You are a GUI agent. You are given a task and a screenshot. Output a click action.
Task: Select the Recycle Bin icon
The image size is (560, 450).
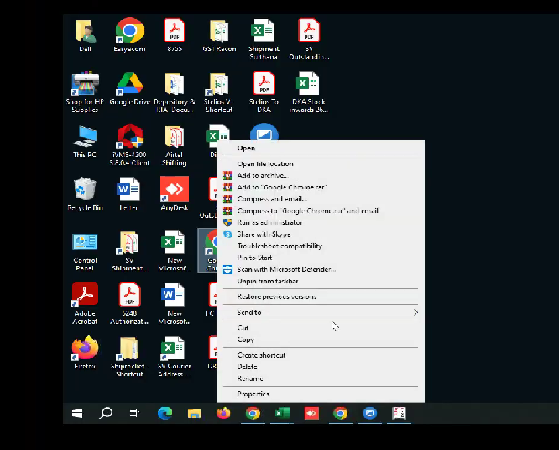[x=85, y=194]
